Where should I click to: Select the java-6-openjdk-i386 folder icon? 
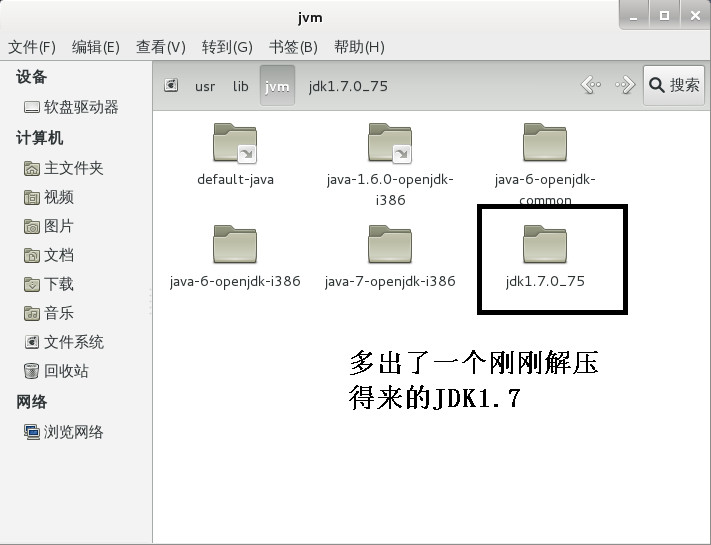235,244
